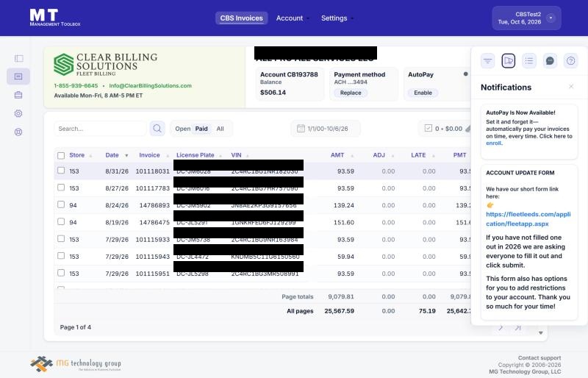Click the enroll link in AutoPay notification
The image size is (588, 378).
[493, 143]
